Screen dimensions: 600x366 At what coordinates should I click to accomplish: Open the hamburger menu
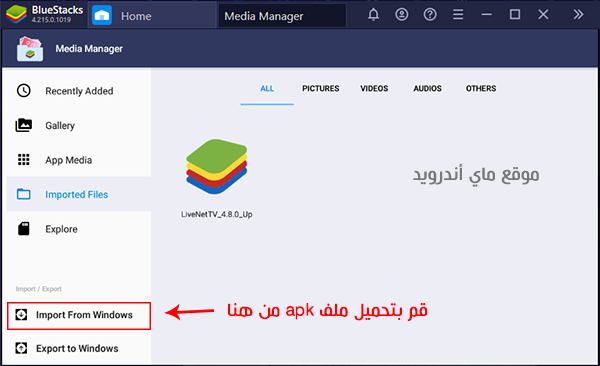point(458,15)
